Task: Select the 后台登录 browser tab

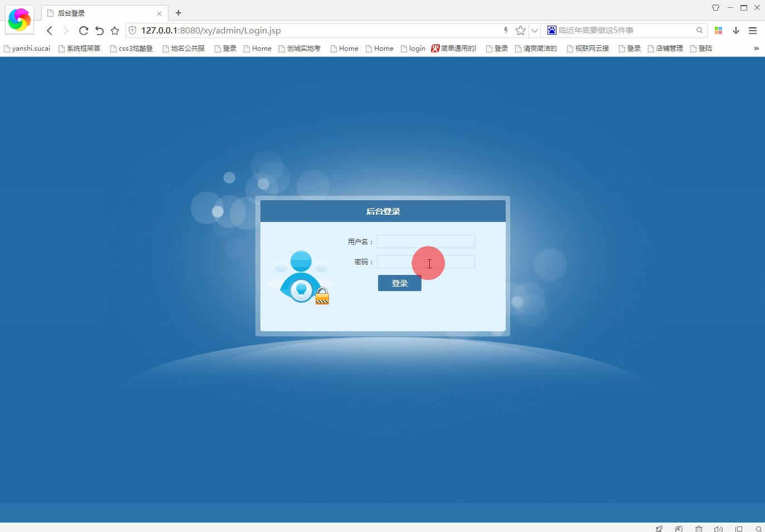Action: tap(105, 13)
